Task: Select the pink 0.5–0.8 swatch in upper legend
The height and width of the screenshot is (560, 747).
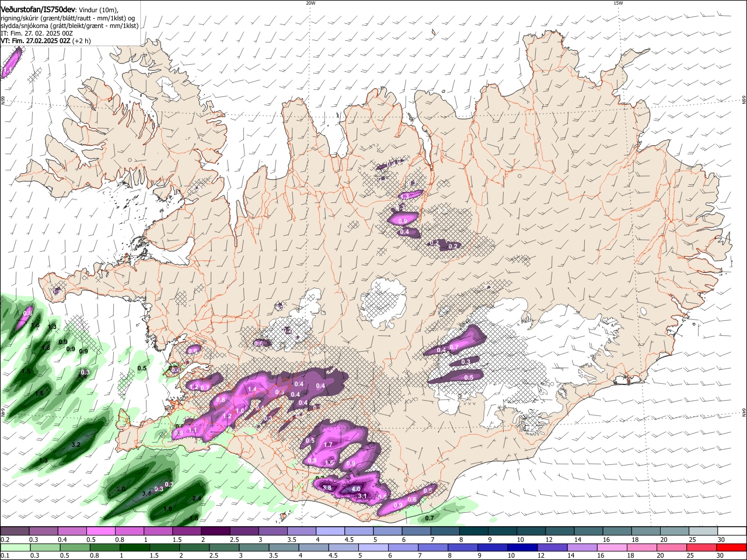Action: [x=100, y=531]
